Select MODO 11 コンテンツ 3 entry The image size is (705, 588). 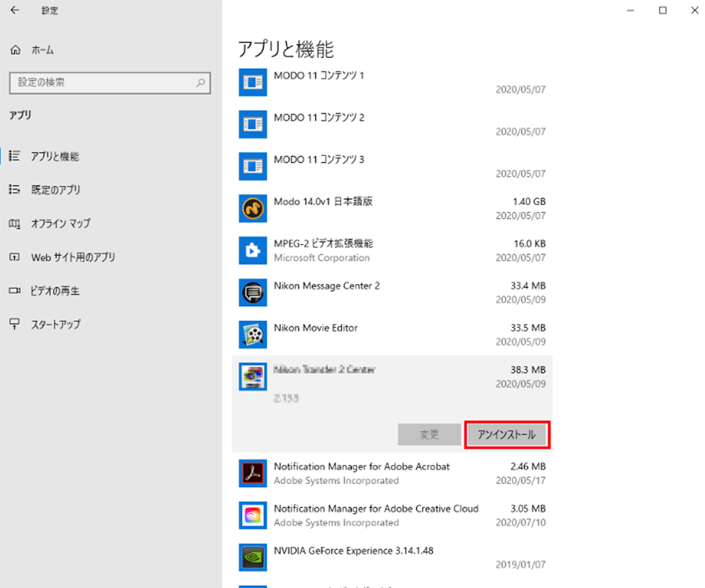pyautogui.click(x=392, y=166)
